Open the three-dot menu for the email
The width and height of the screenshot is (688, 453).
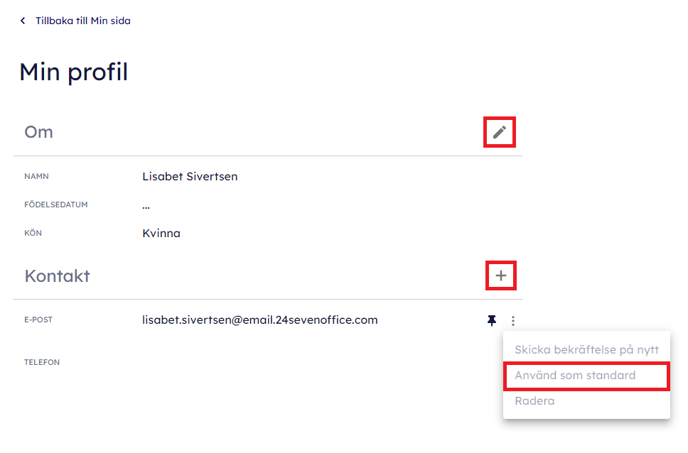(x=513, y=321)
